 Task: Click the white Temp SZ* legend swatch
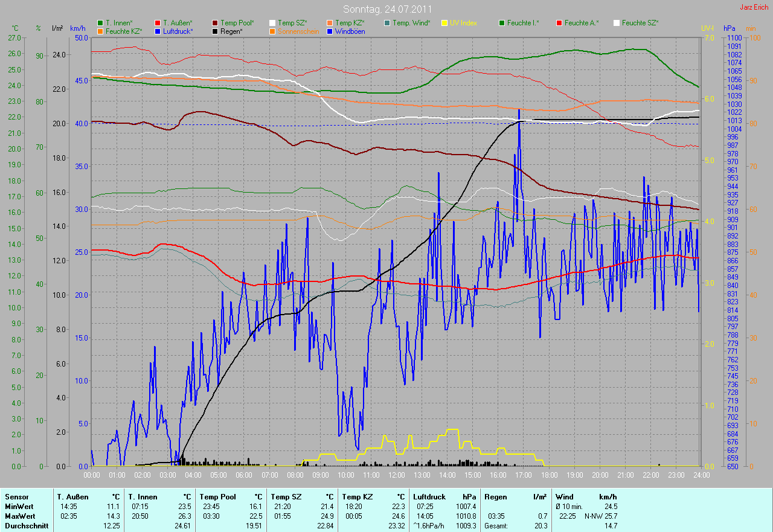273,23
